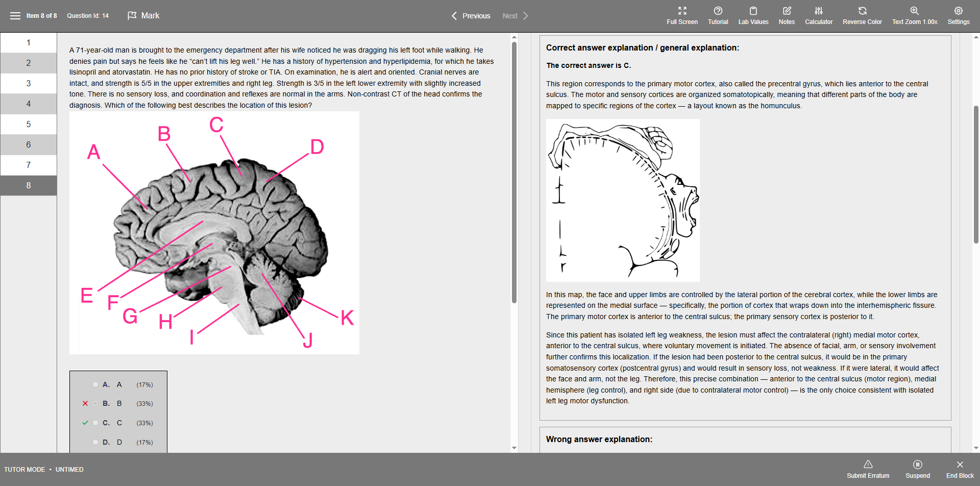Viewport: 980px width, 486px height.
Task: Select radio button for answer D
Action: coord(95,442)
